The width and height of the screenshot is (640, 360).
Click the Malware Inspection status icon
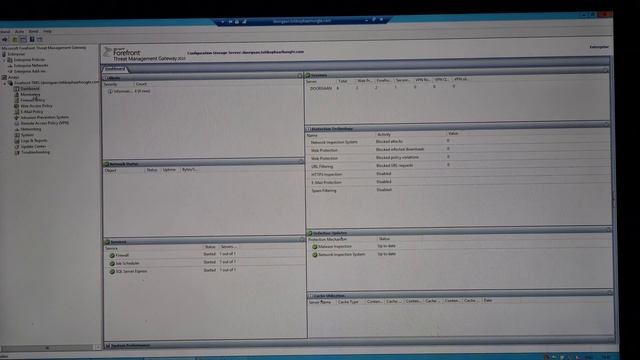pyautogui.click(x=315, y=247)
